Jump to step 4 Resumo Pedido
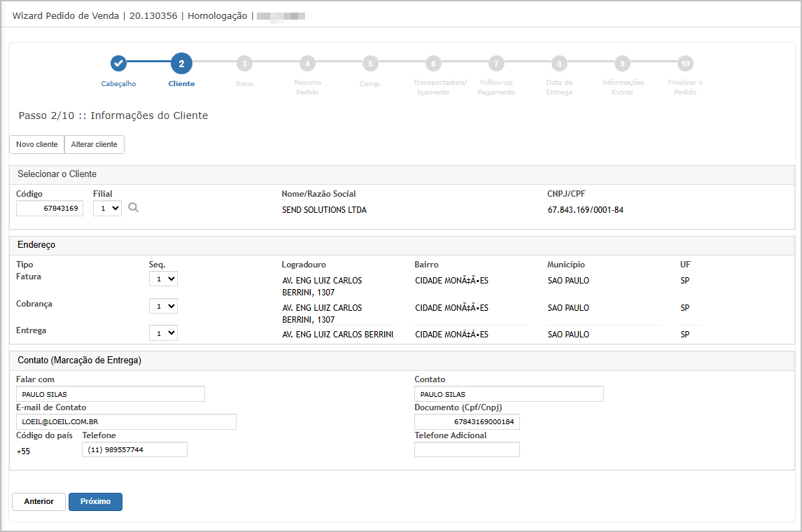 pos(307,64)
